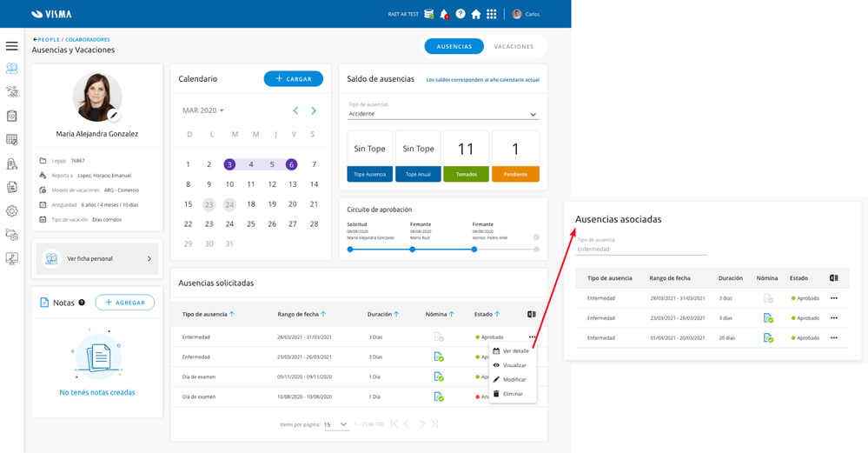Viewport: 868px width, 453px height.
Task: Export Ausencias solicitadas table to Excel
Action: (x=532, y=314)
